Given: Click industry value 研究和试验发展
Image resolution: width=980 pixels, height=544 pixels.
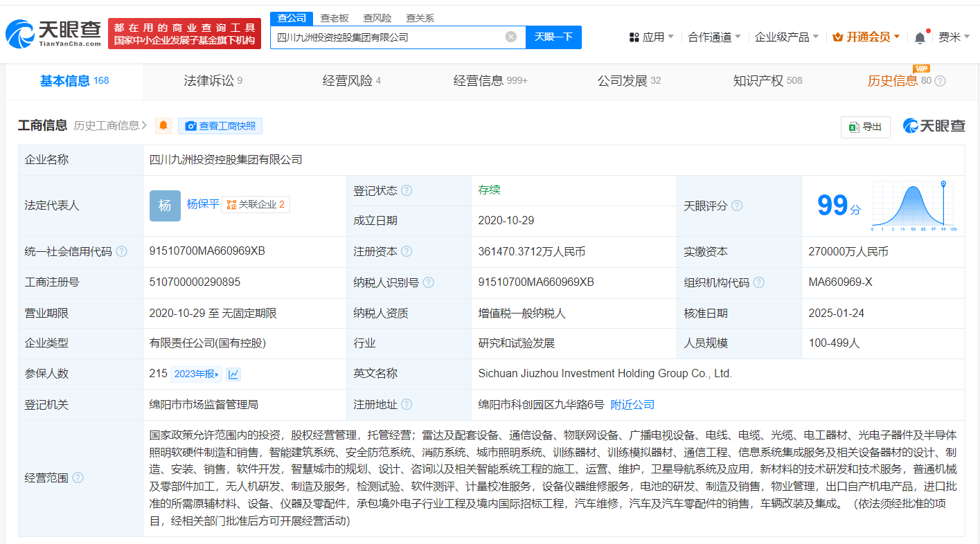Looking at the screenshot, I should click(516, 343).
